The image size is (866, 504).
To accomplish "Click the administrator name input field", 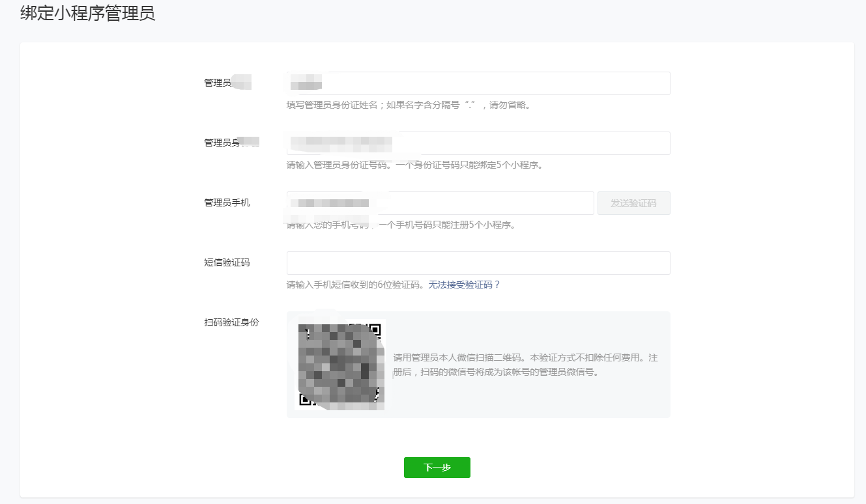I will tap(478, 83).
